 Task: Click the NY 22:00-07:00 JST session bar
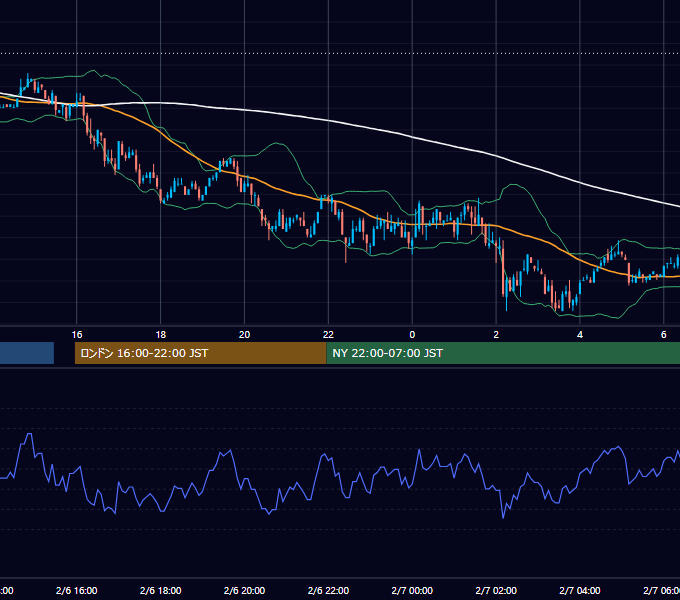(503, 353)
